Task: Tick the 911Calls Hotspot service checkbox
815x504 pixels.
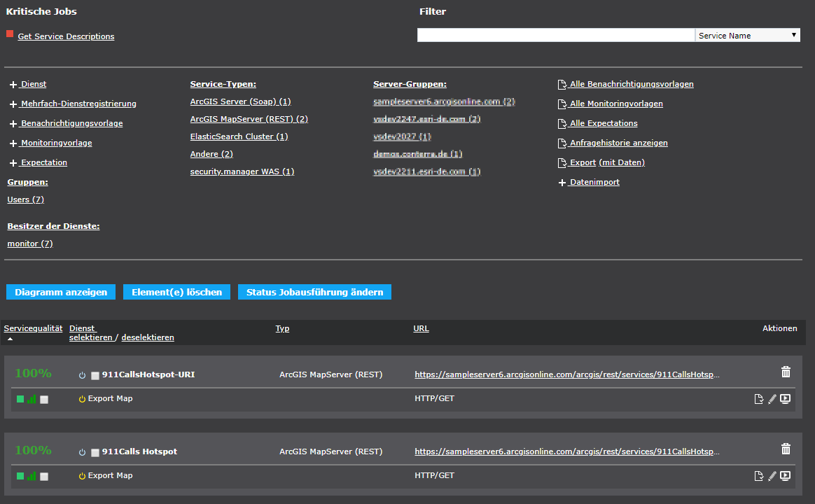Action: click(95, 452)
